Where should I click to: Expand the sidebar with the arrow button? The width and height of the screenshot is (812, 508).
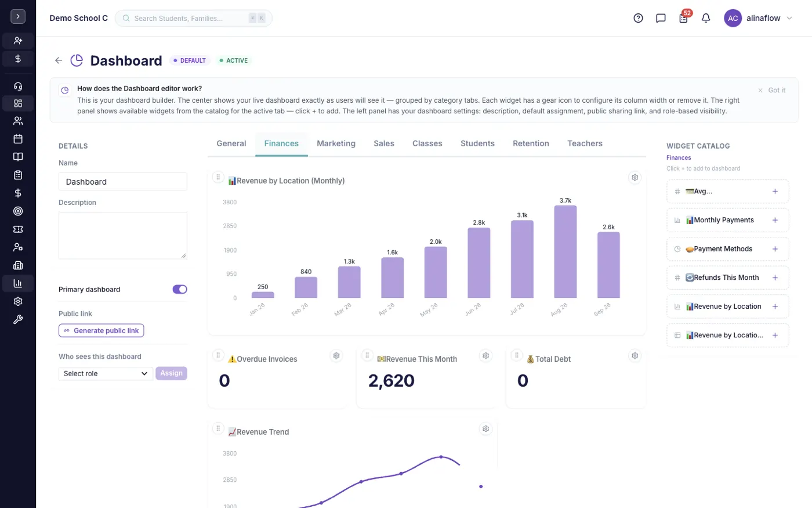click(18, 17)
